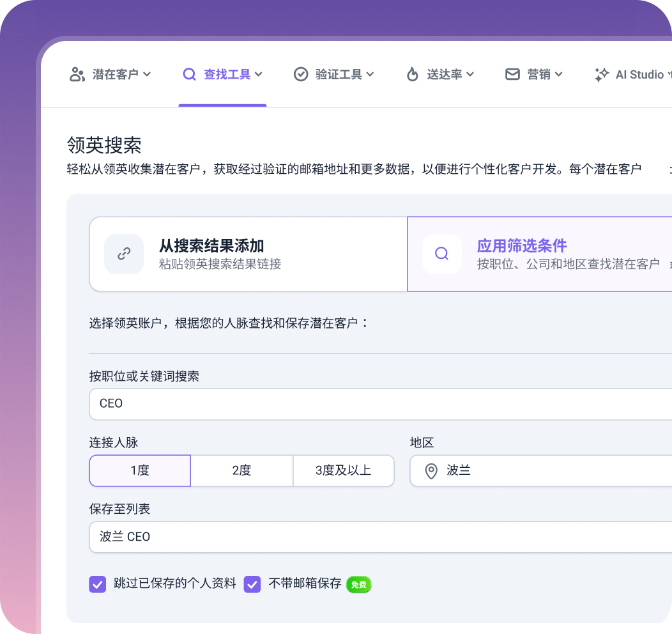The height and width of the screenshot is (634, 672).
Task: Select the 2度 connection option
Action: coord(241,470)
